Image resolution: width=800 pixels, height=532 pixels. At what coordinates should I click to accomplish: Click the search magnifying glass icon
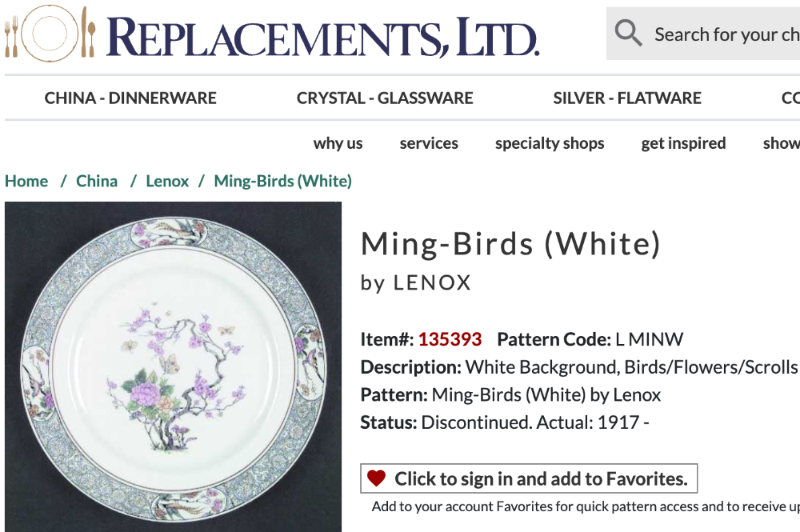tap(628, 34)
